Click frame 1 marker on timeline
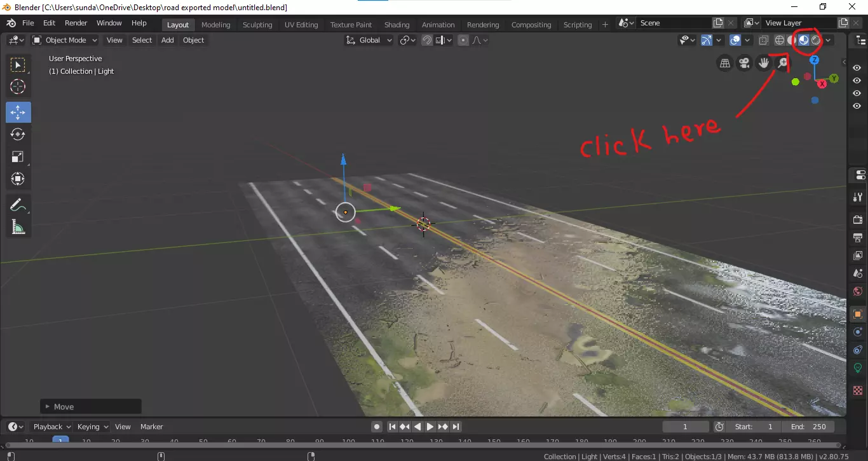Screen dimensions: 868x461 coord(60,440)
